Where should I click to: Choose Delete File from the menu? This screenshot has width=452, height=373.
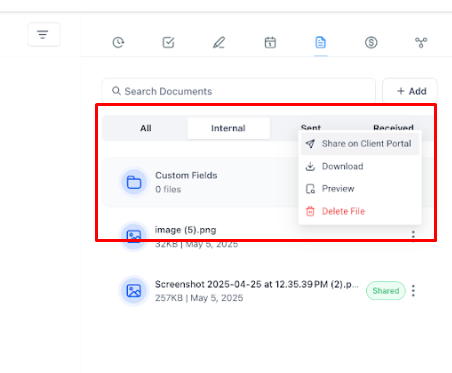[360, 211]
